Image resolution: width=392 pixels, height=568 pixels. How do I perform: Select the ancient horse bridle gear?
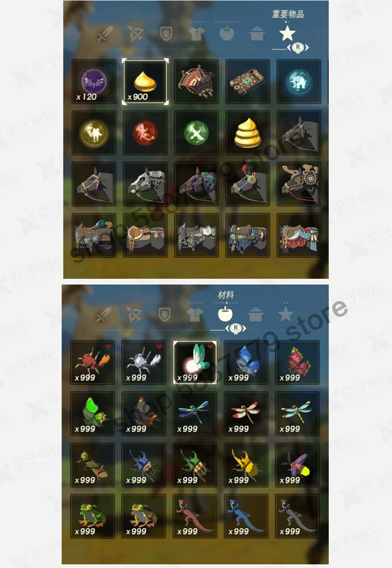pyautogui.click(x=299, y=184)
